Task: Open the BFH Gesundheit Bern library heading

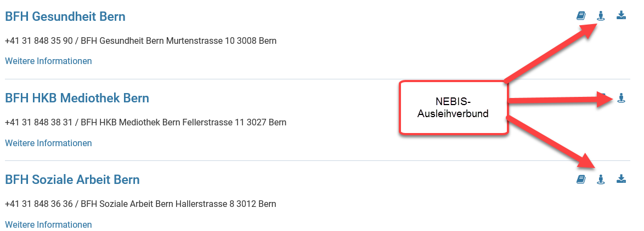Action: (x=65, y=16)
